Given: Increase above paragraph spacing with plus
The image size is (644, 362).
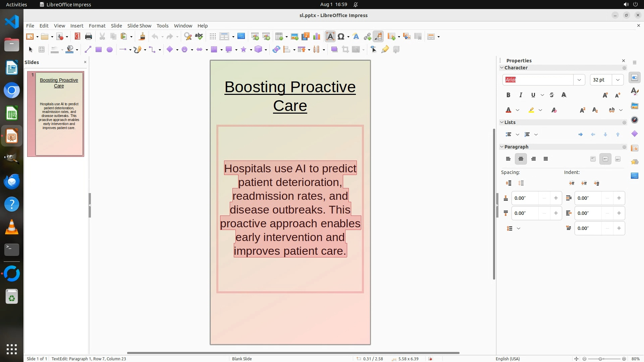Looking at the screenshot, I should pyautogui.click(x=556, y=198).
